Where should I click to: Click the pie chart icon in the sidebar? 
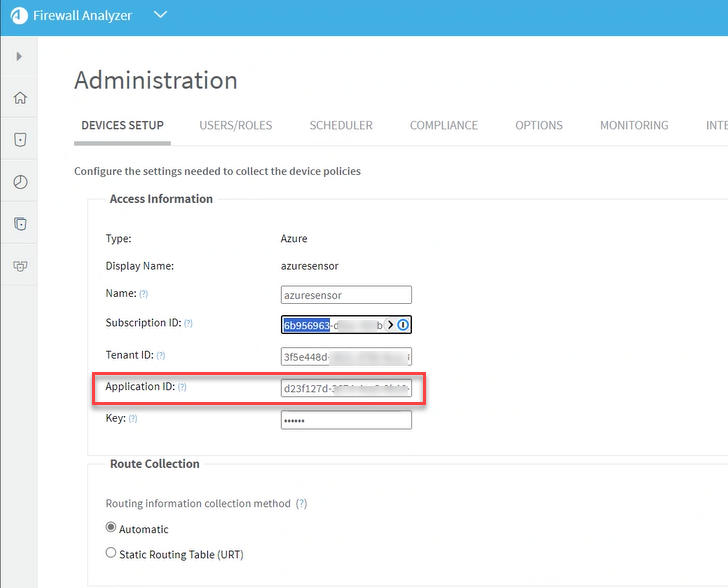19,182
